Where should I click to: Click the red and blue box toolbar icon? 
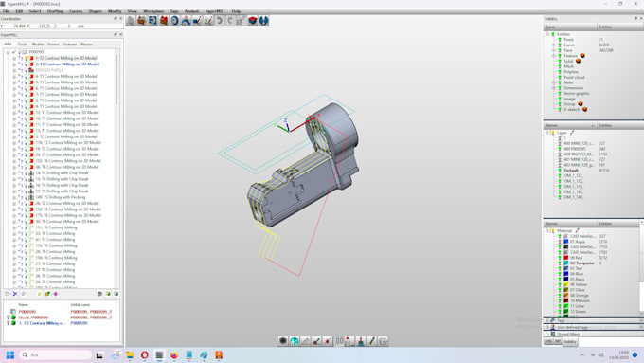click(253, 21)
